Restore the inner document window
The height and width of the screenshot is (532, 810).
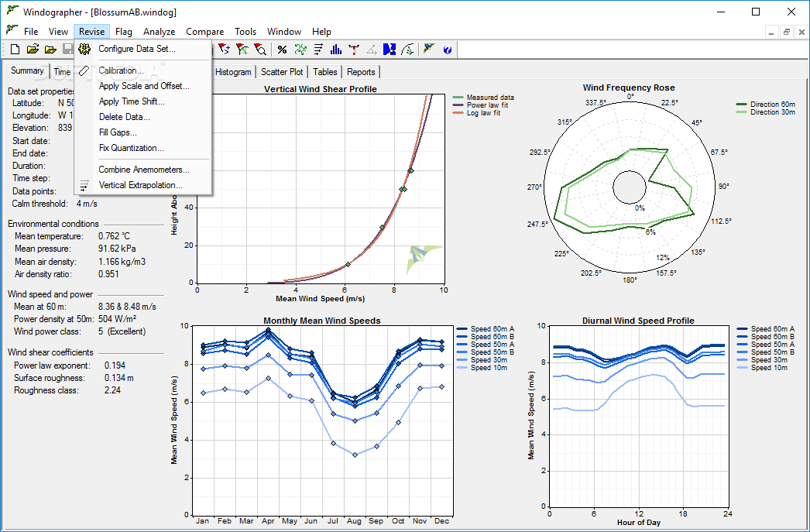(787, 32)
